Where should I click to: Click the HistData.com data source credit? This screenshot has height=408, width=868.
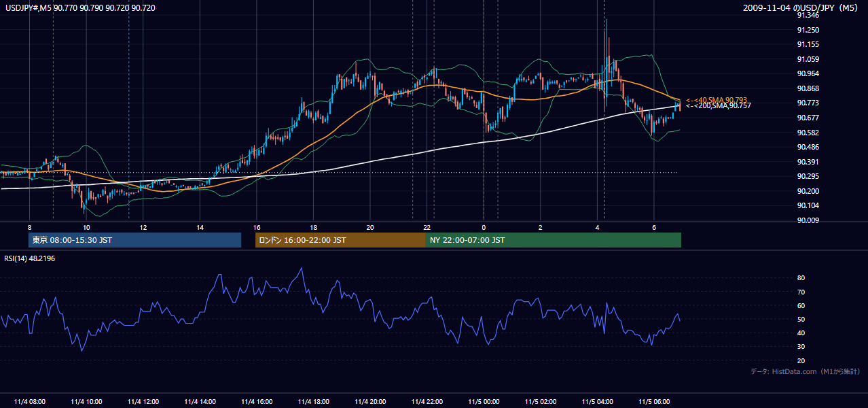point(806,371)
